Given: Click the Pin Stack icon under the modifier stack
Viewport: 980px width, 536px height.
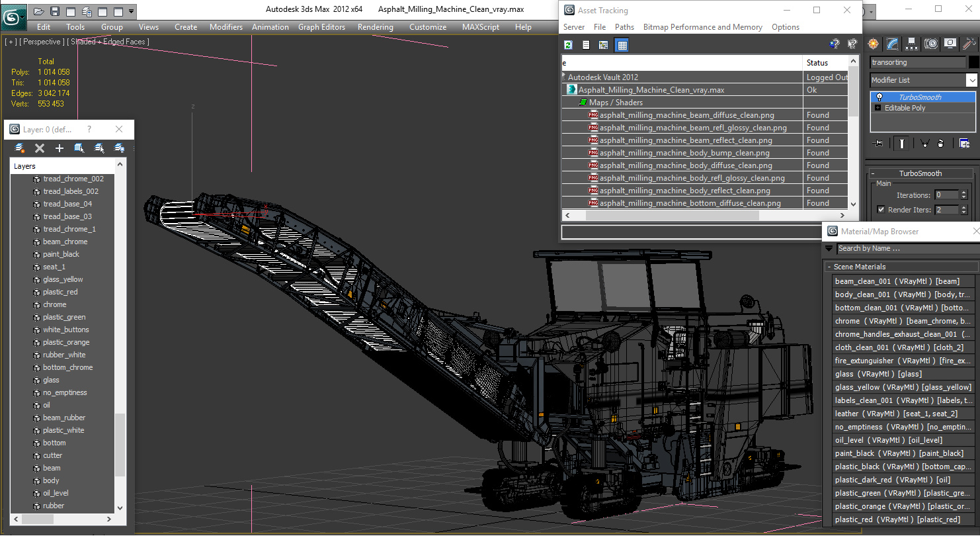Looking at the screenshot, I should (878, 143).
